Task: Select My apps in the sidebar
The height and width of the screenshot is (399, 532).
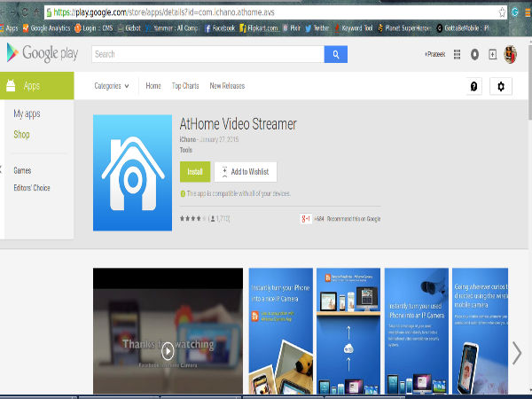Action: [26, 115]
